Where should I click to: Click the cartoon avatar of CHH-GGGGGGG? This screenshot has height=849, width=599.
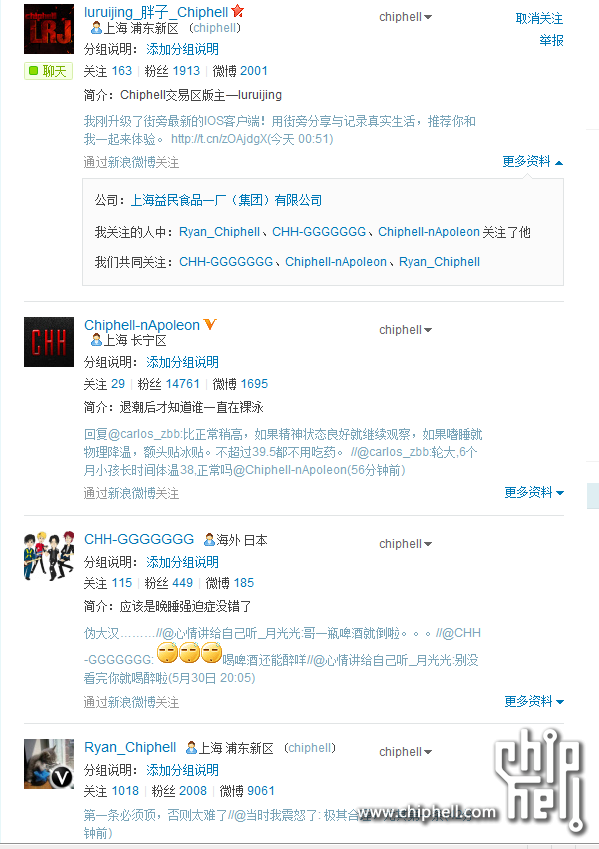tap(49, 556)
